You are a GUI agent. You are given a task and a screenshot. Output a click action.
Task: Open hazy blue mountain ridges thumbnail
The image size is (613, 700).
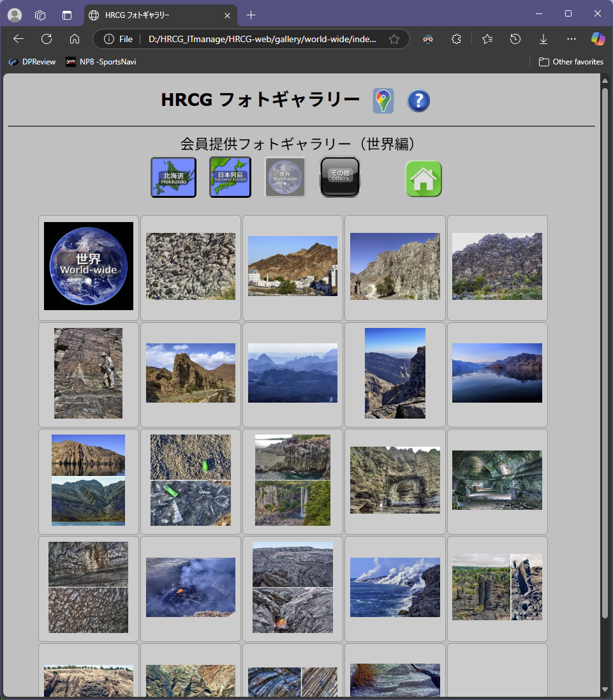[x=293, y=373]
